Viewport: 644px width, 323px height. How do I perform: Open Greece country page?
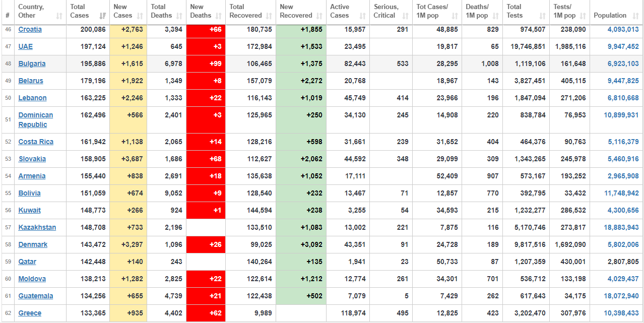30,313
